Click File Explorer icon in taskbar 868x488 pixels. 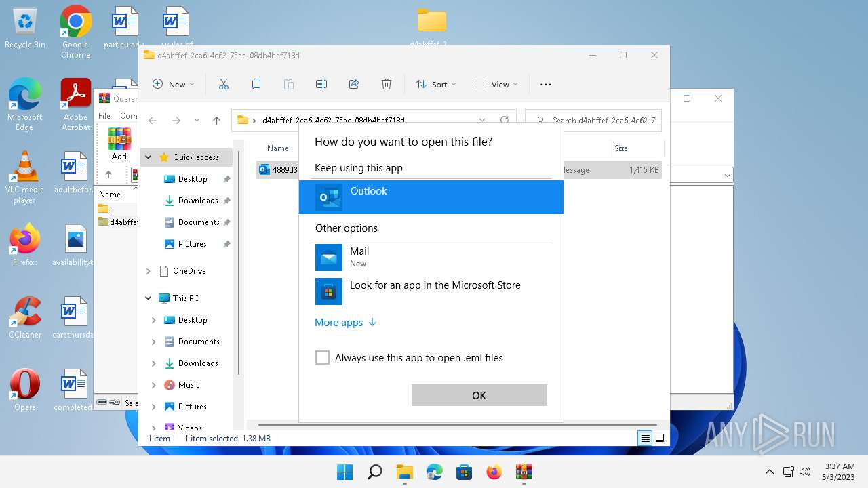click(404, 472)
